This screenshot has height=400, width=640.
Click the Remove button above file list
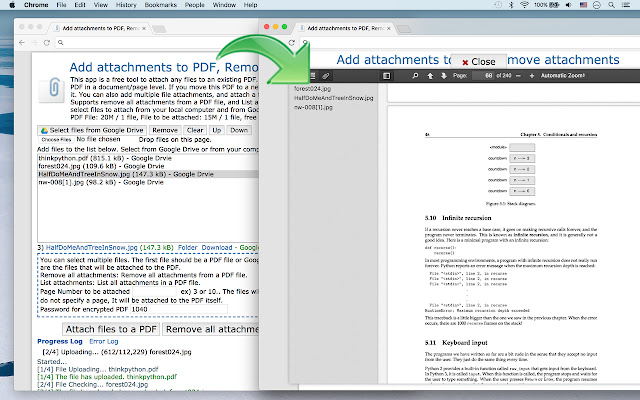(x=165, y=130)
